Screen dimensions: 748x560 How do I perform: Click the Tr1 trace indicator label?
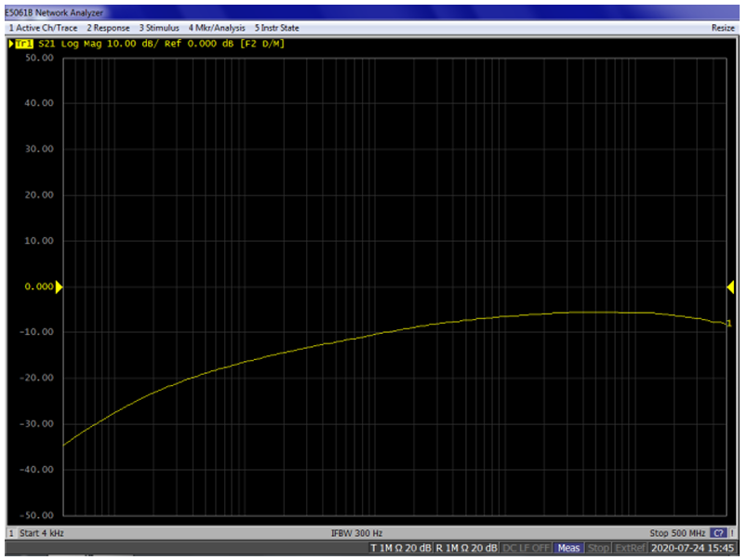tap(22, 44)
